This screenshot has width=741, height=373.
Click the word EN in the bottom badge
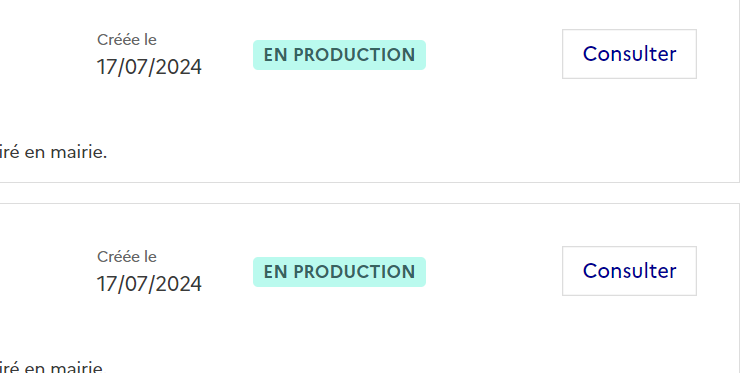tap(276, 272)
